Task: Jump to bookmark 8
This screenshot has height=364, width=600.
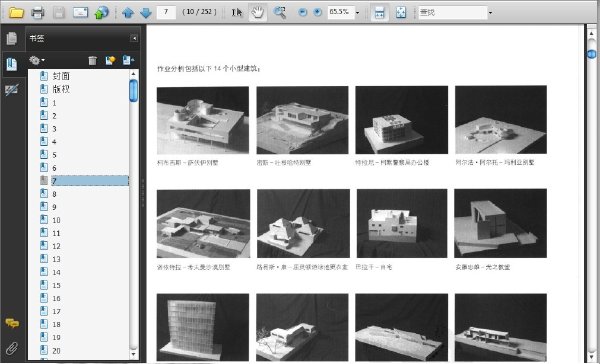Action: [54, 194]
